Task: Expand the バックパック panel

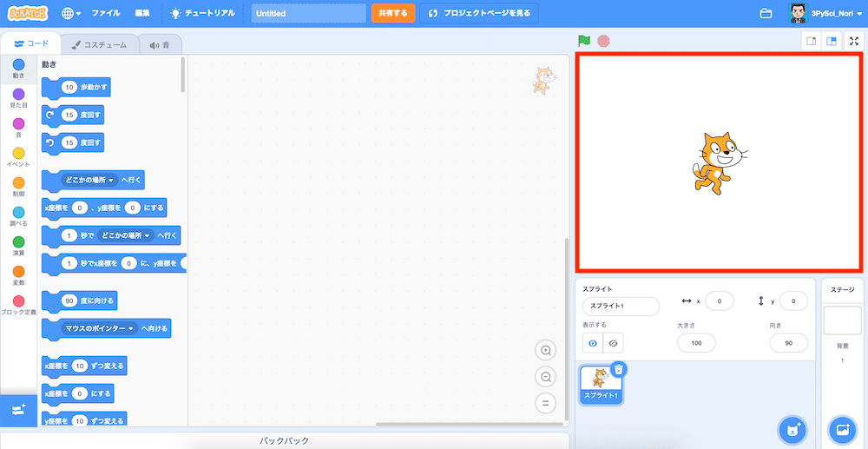Action: [285, 440]
